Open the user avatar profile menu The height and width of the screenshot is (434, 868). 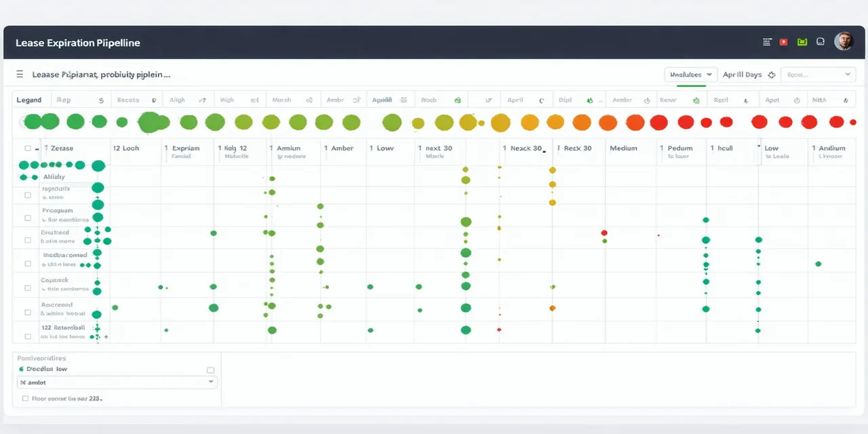coord(843,41)
